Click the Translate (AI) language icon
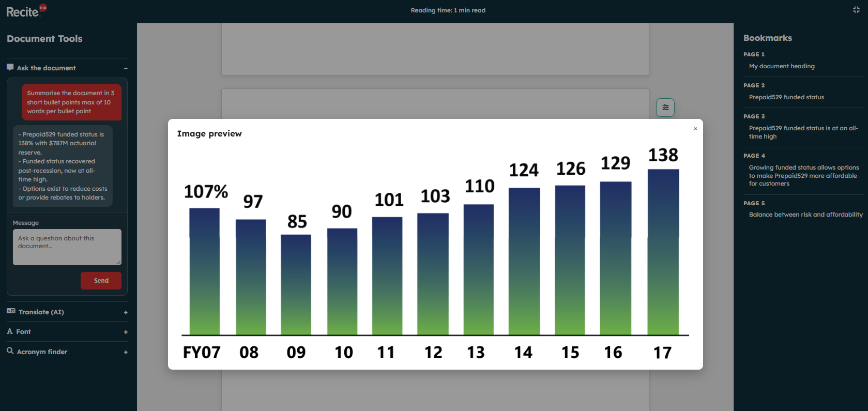 coord(11,312)
